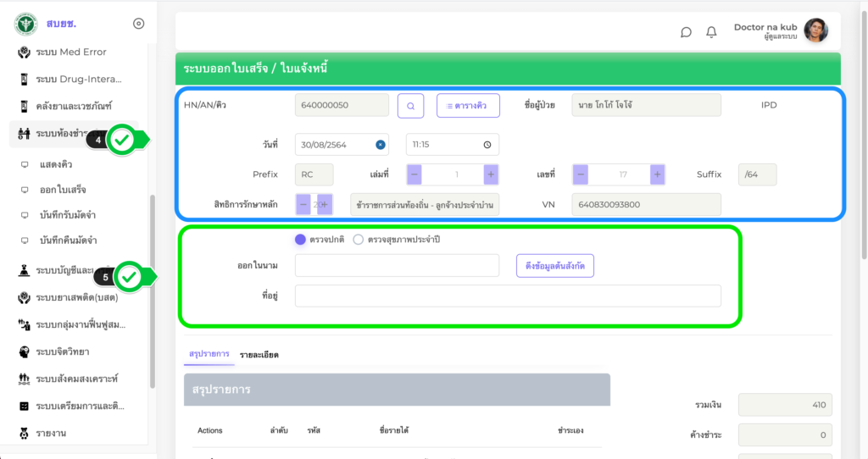Increase the เล่มที่ value with plus button
Screen dimensions: 868x459
tap(491, 174)
